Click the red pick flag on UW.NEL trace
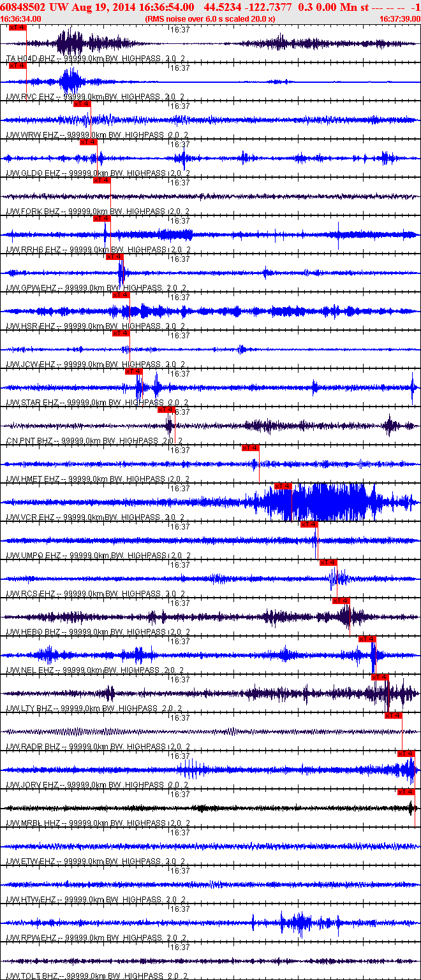Viewport: 421px width, 980px height. (x=367, y=639)
